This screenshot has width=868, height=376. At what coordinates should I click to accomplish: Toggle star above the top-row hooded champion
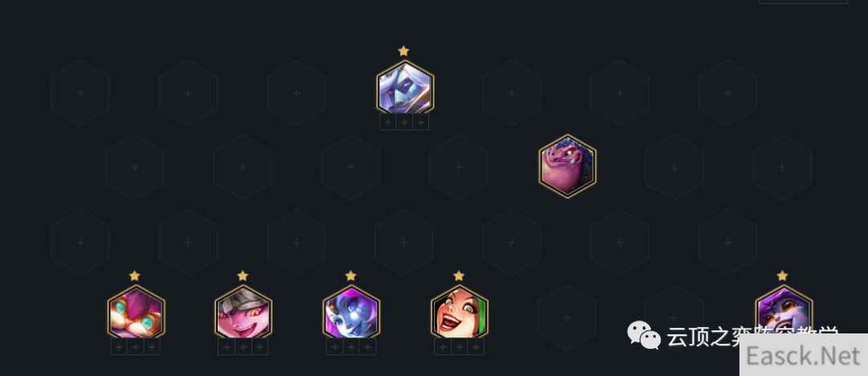pos(403,51)
